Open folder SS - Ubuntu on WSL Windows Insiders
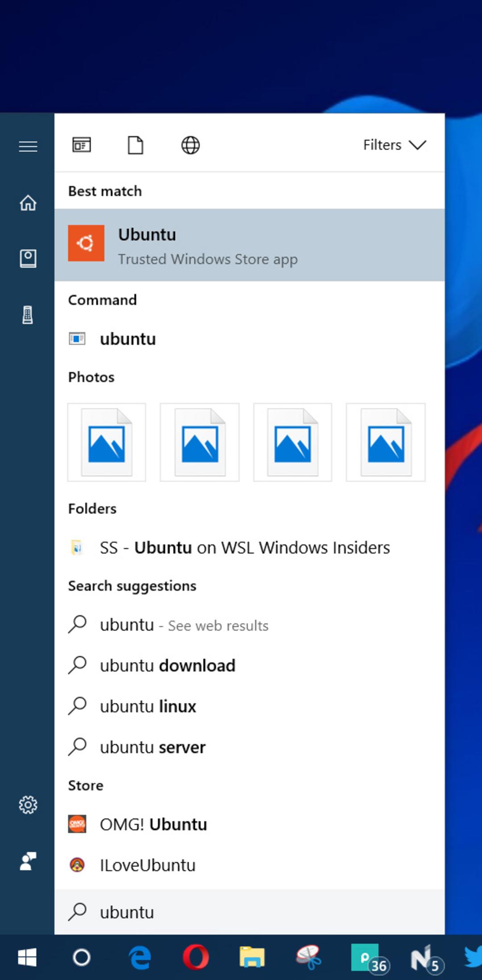 (249, 547)
